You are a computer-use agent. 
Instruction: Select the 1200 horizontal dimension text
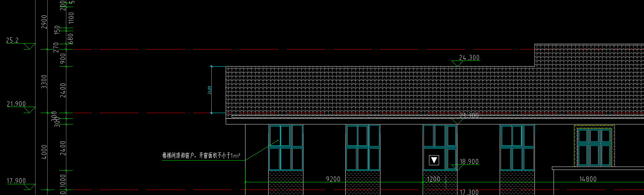433,179
